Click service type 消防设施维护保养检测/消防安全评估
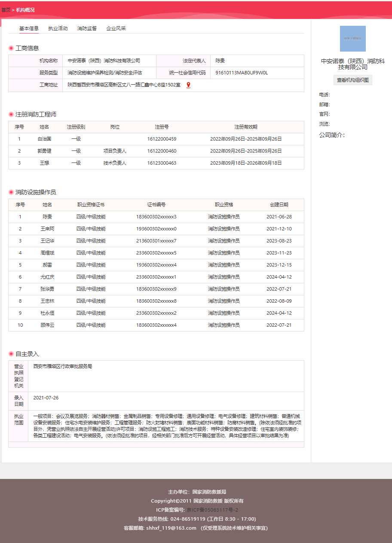392x543 pixels. coord(105,73)
